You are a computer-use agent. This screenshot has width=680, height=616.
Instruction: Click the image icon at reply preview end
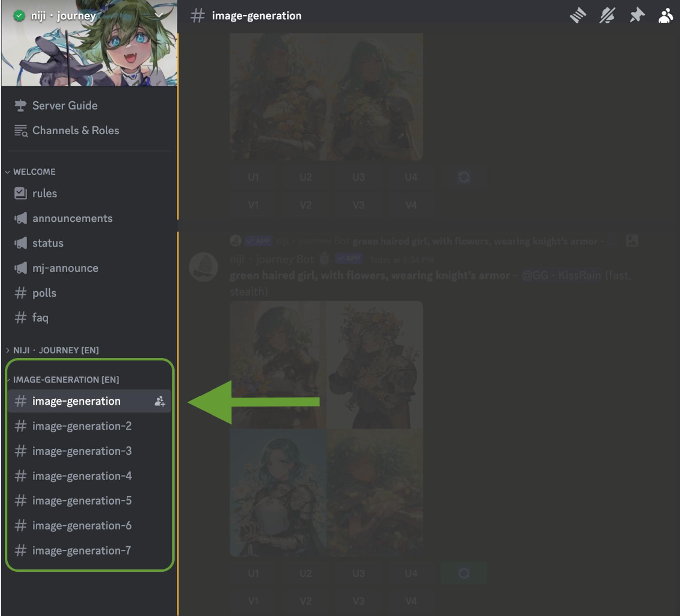tap(632, 241)
